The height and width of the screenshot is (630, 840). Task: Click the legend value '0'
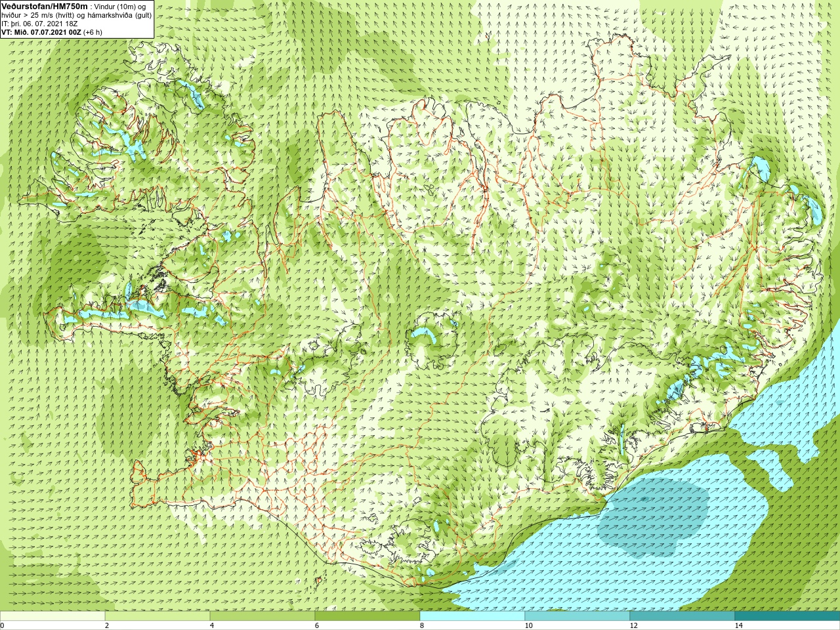click(3, 625)
